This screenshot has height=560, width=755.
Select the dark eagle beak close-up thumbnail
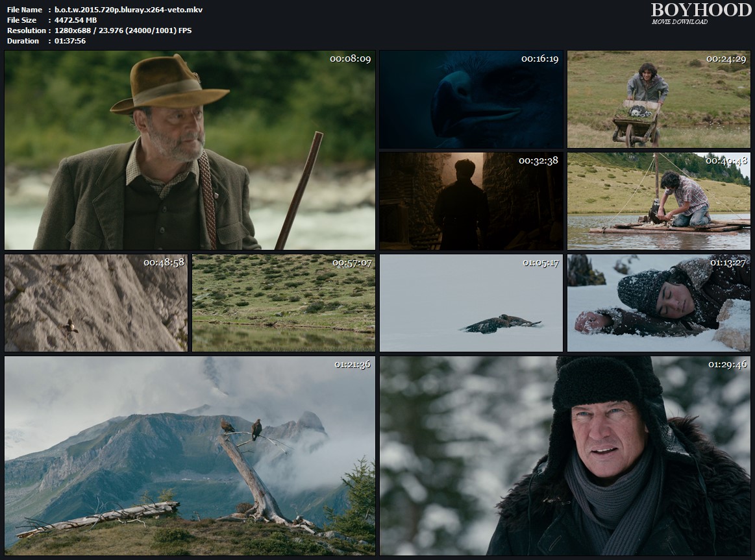click(x=471, y=99)
